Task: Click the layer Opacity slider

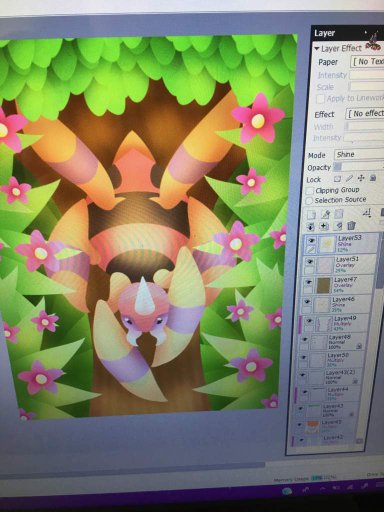Action: tap(359, 166)
